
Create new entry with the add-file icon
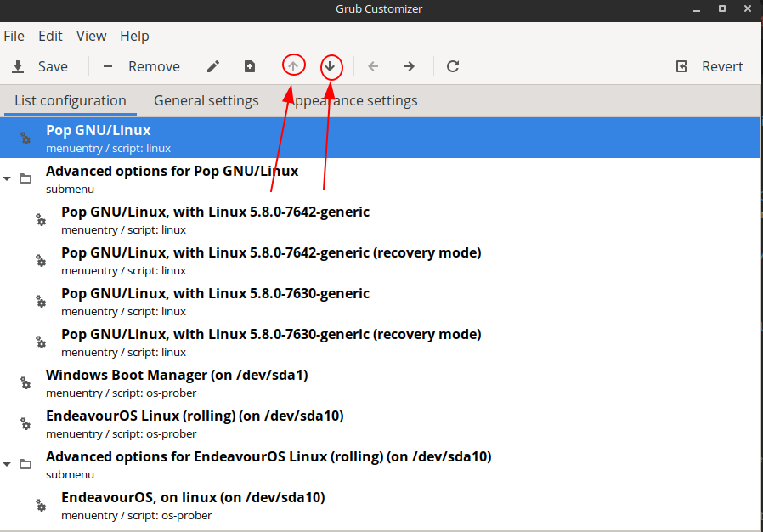[x=250, y=66]
